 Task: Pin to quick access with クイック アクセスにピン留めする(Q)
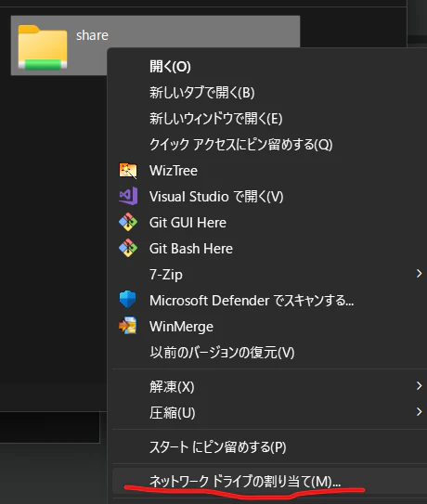click(240, 145)
